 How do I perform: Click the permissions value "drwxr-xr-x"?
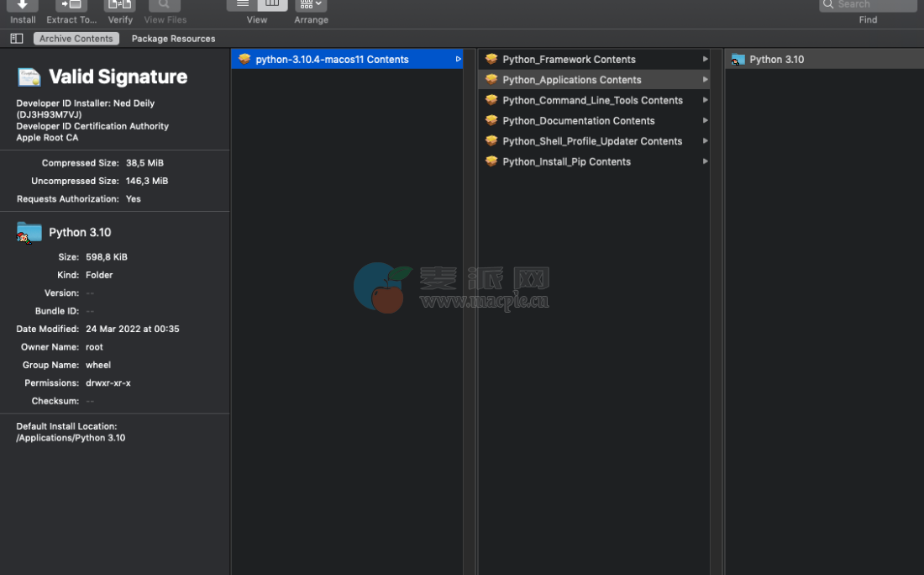(108, 382)
